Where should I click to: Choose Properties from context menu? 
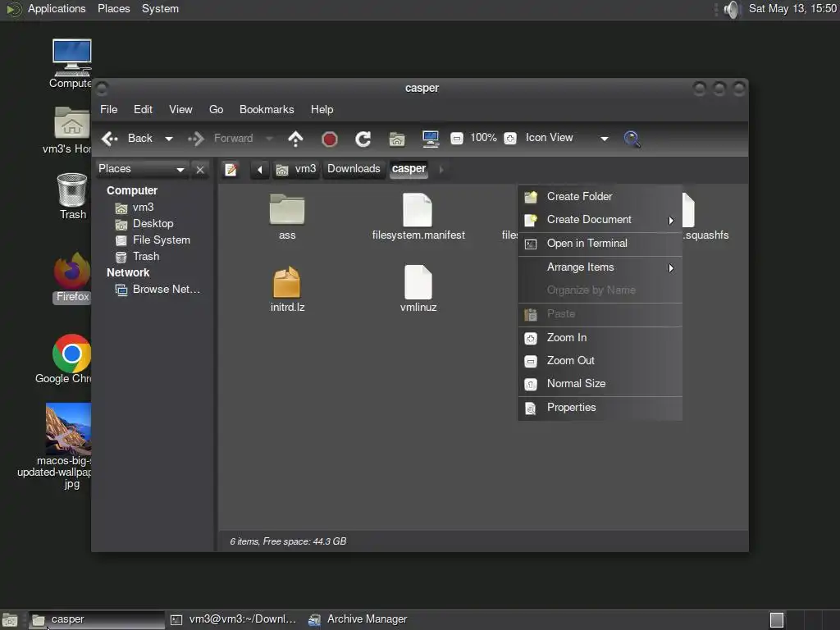600,407
